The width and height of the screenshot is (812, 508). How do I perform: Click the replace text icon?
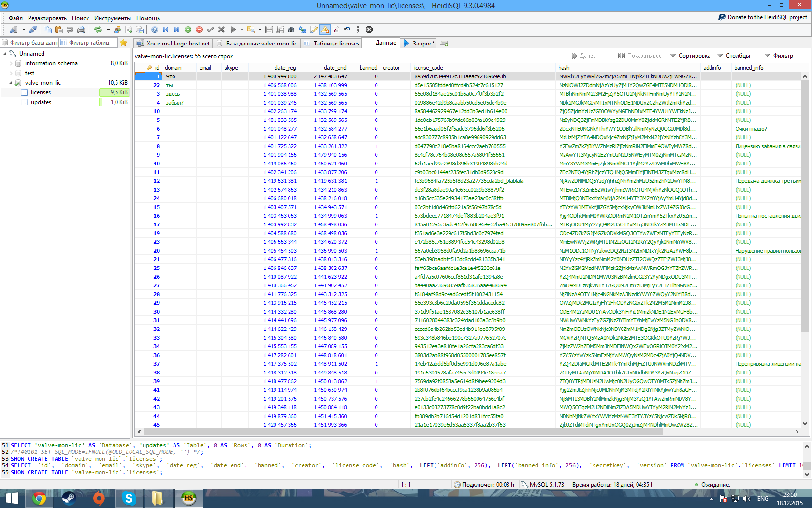point(303,30)
